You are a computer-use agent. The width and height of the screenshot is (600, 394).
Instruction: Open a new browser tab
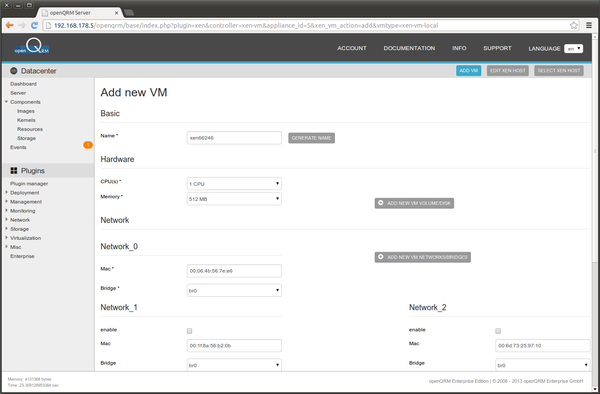pyautogui.click(x=129, y=13)
